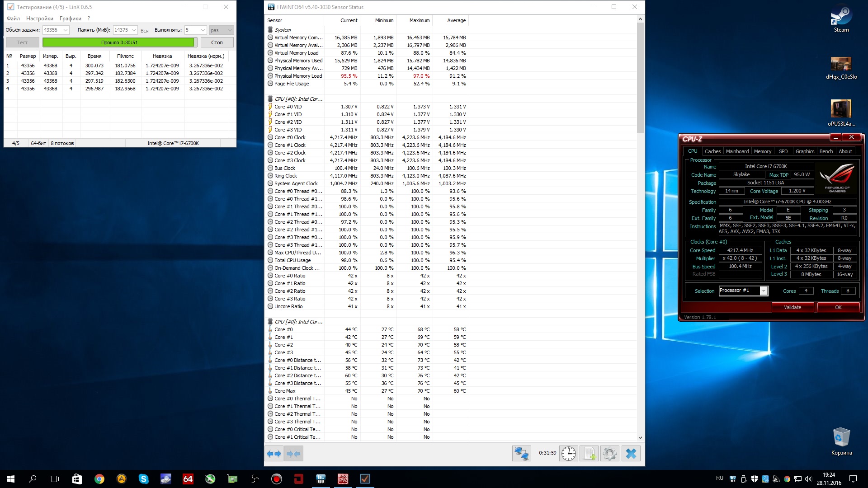Click the HWiNFO network remote monitoring icon
Image resolution: width=868 pixels, height=488 pixels.
tap(521, 454)
